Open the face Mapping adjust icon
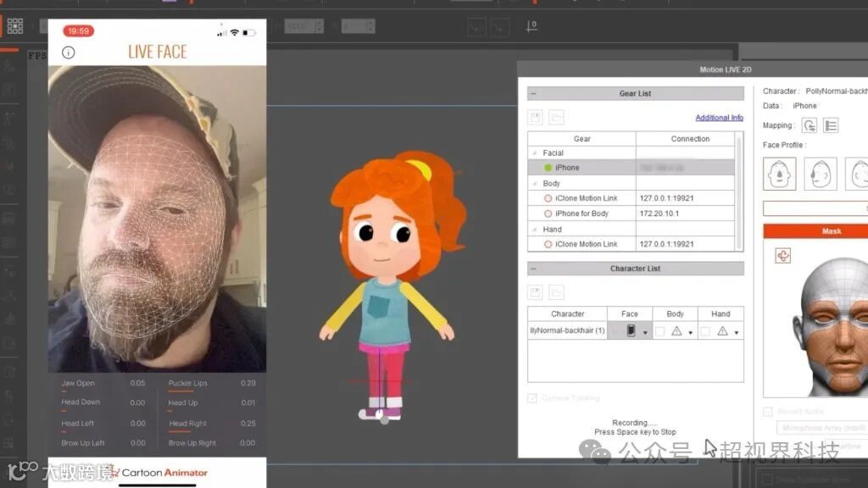Screen dimensions: 868x488 (x=810, y=125)
